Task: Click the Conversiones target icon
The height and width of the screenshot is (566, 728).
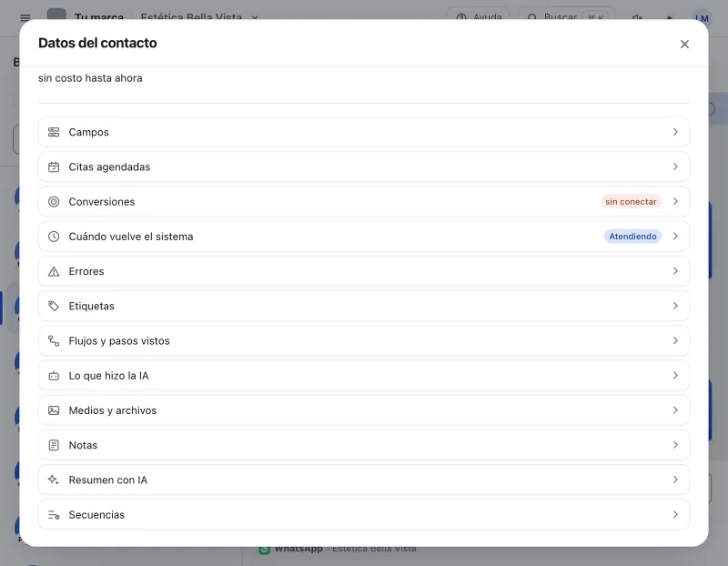Action: [x=54, y=202]
